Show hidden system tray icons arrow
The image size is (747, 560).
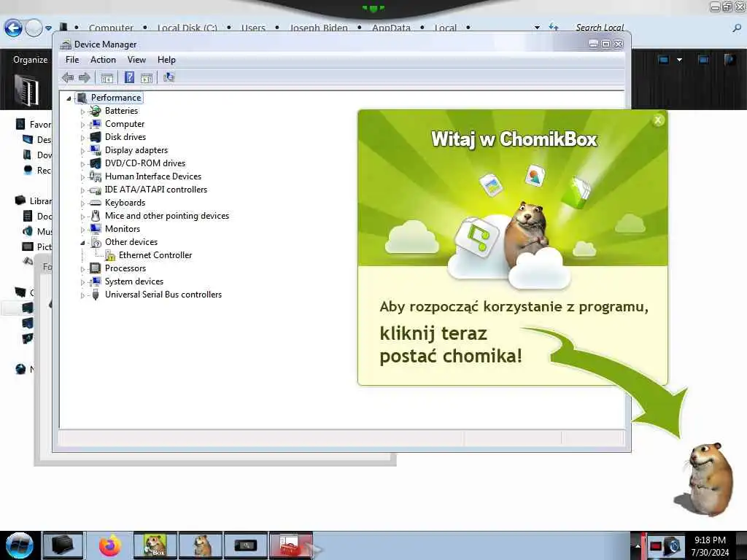pyautogui.click(x=638, y=546)
